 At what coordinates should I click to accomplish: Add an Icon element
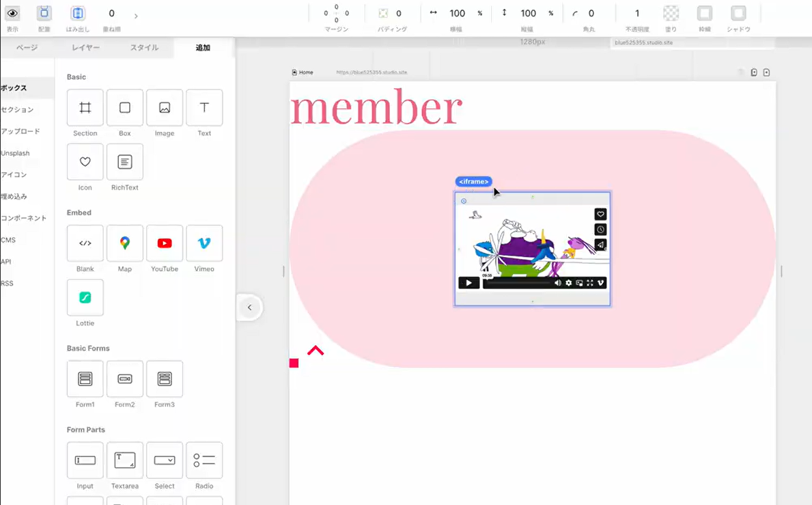click(85, 161)
